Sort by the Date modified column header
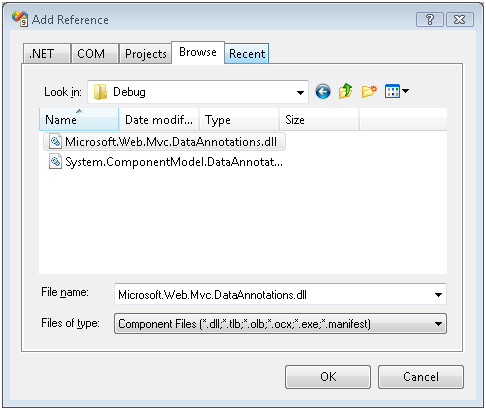Image resolution: width=486 pixels, height=410 pixels. pos(159,119)
